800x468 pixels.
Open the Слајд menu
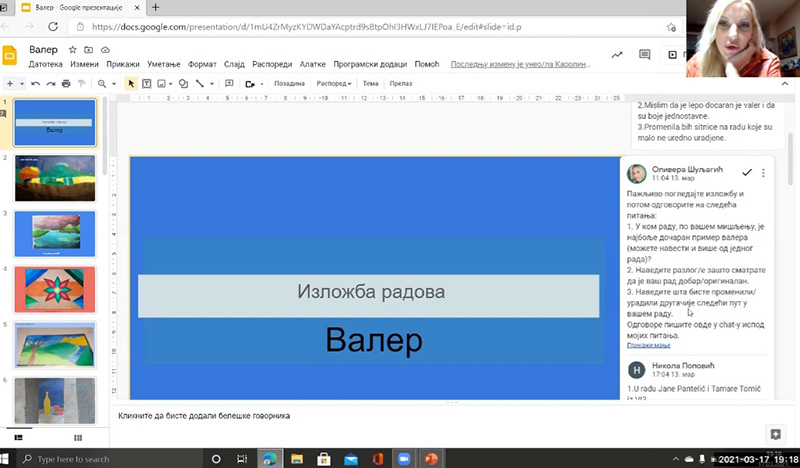(234, 64)
